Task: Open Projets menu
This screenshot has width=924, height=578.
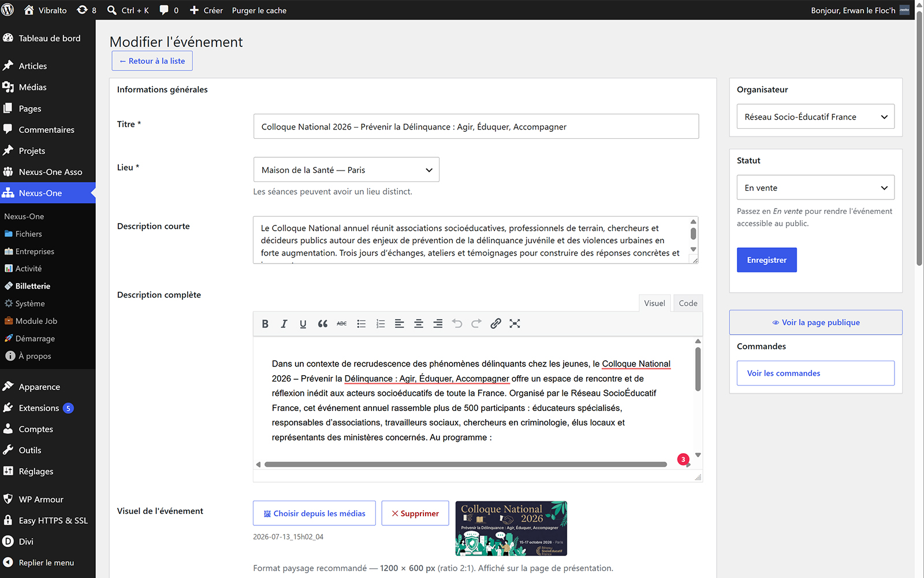Action: [48, 151]
